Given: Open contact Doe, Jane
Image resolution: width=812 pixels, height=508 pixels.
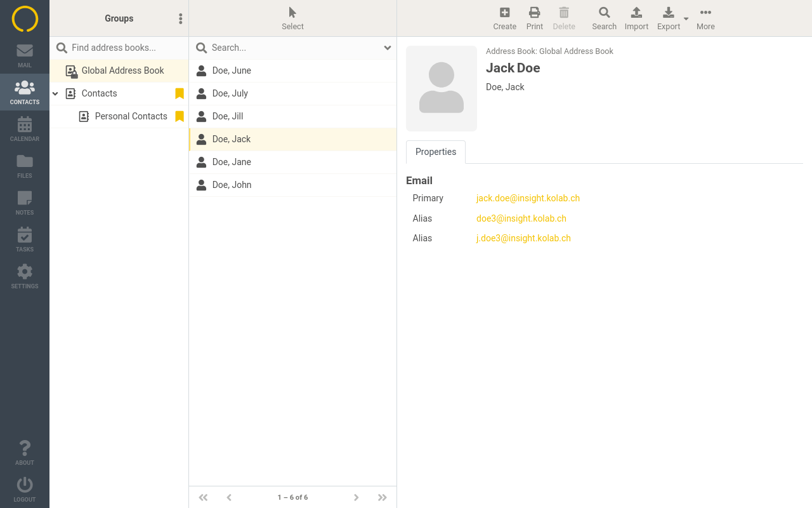Looking at the screenshot, I should point(292,162).
